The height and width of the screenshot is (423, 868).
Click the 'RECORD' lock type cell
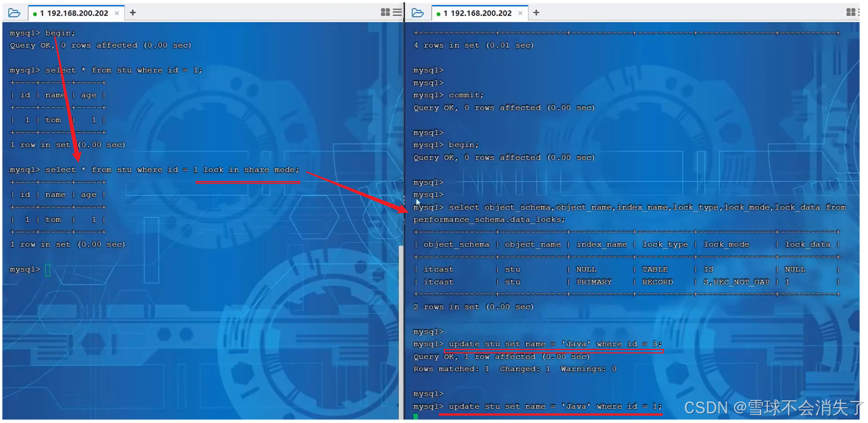click(658, 282)
